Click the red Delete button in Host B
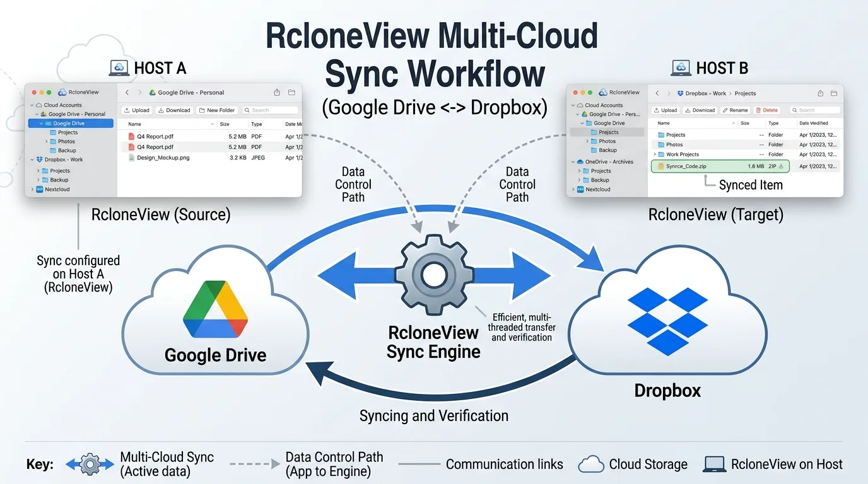 click(767, 110)
